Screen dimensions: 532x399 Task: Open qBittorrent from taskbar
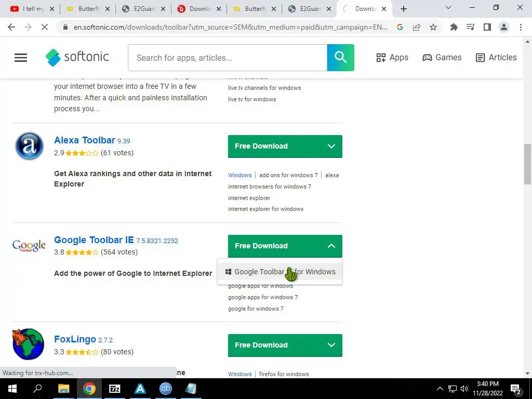[x=166, y=389]
